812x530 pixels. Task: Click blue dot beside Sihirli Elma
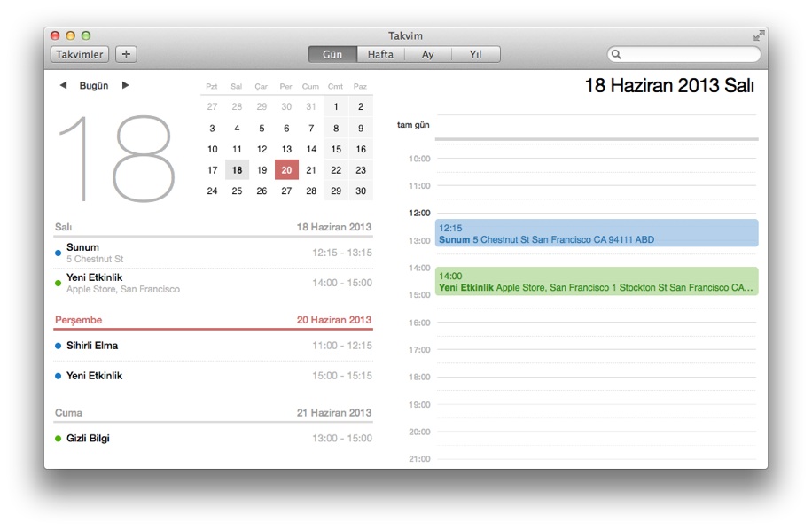(58, 347)
